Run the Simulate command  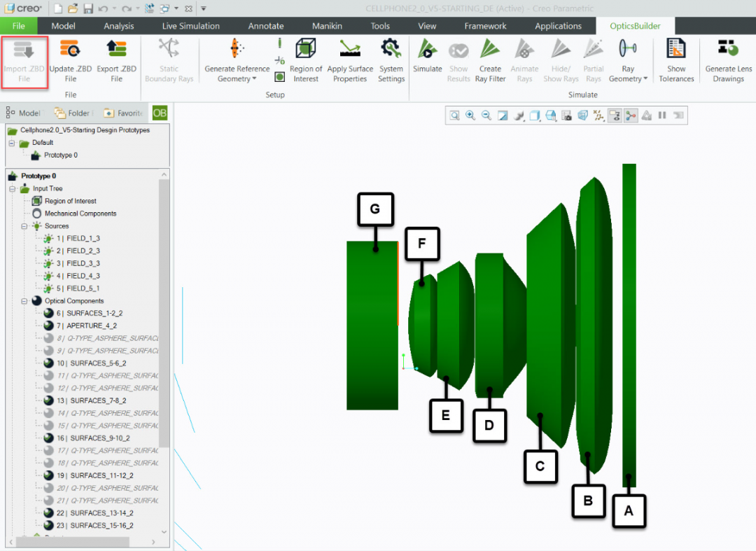(x=427, y=50)
